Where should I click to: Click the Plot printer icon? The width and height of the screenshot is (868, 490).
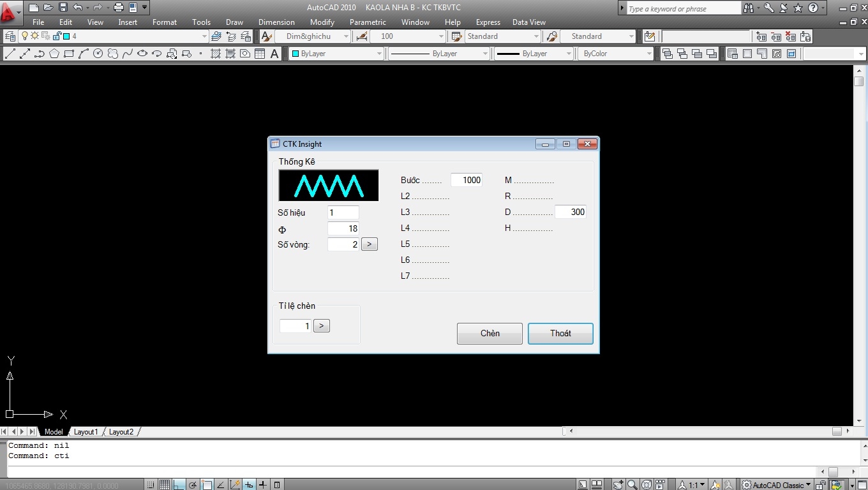tap(118, 8)
